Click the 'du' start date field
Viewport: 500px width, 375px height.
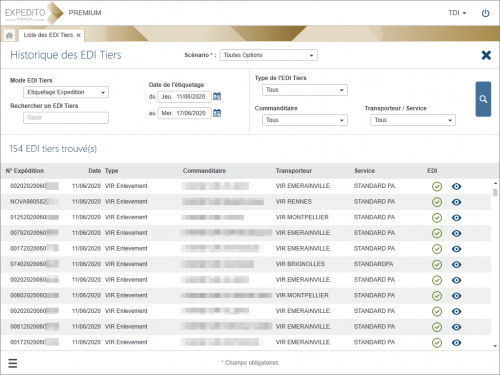[x=184, y=97]
